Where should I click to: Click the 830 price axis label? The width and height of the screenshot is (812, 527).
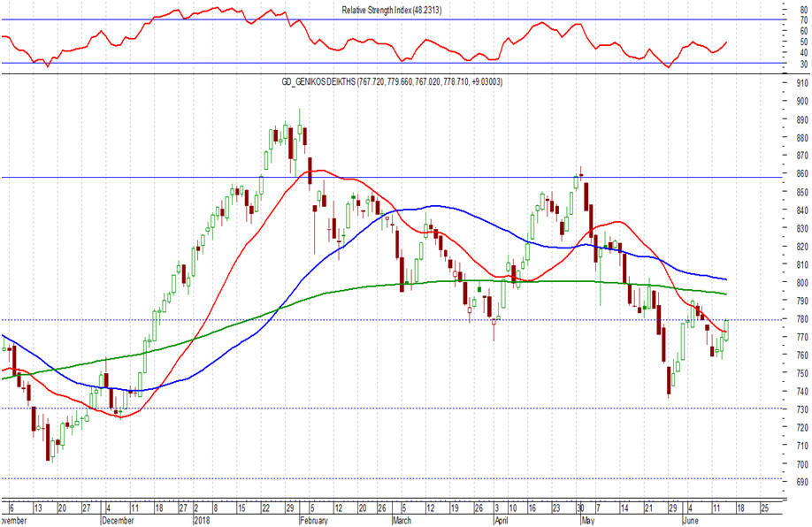pyautogui.click(x=802, y=228)
